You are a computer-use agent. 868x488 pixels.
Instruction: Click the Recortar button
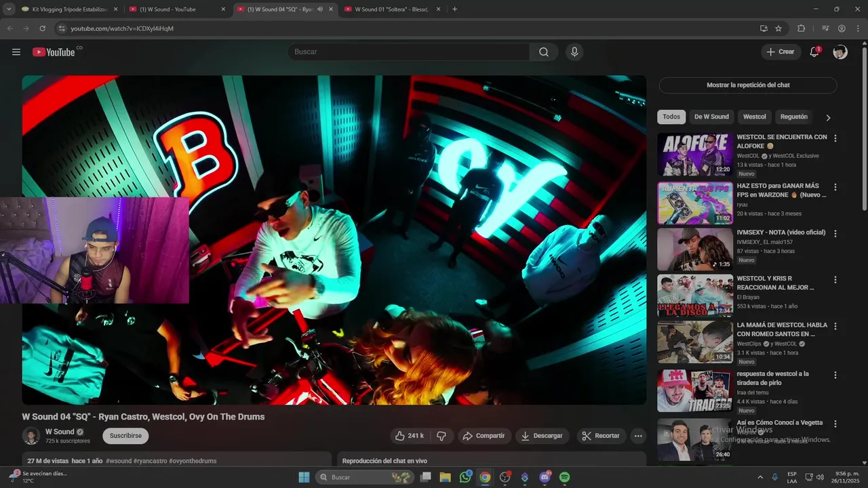[x=601, y=436]
